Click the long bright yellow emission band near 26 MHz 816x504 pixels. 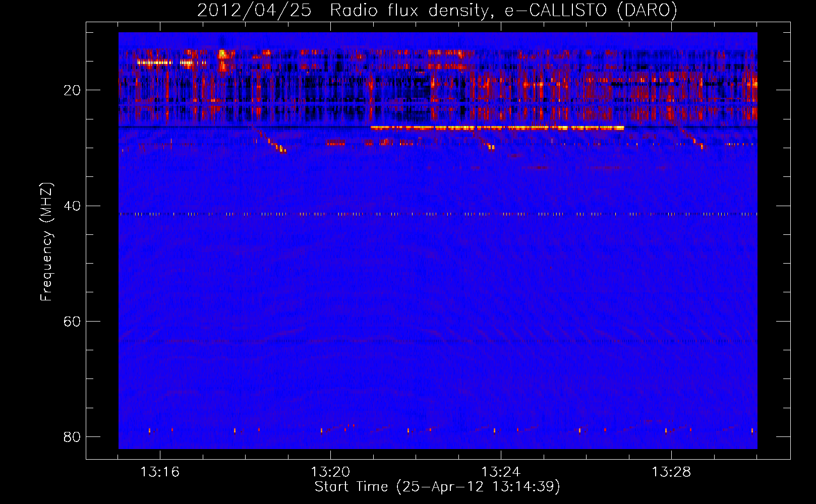[497, 128]
